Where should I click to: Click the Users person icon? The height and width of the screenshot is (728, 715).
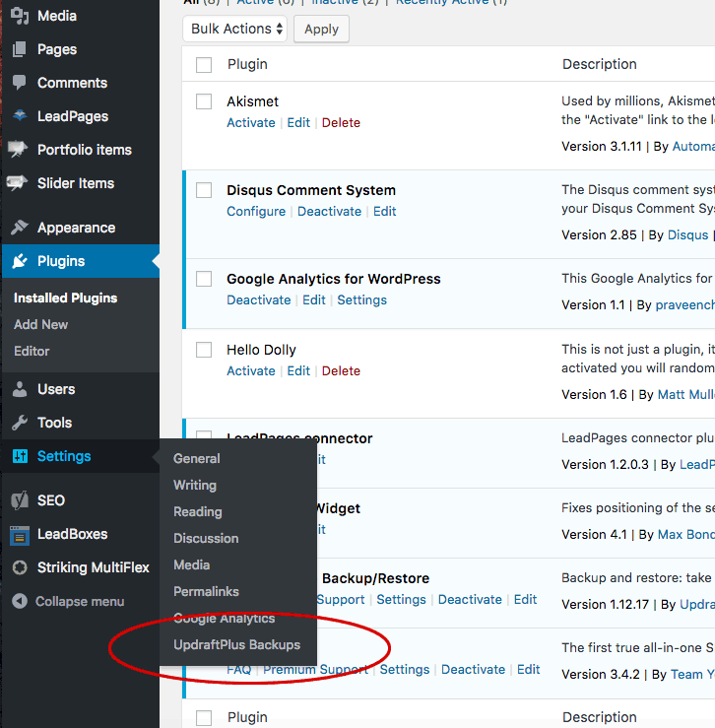[x=20, y=389]
